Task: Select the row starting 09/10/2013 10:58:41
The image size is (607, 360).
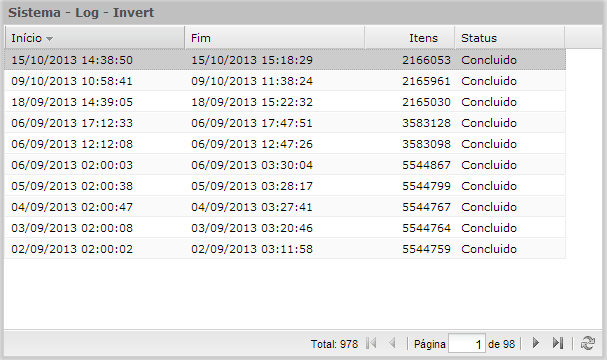Action: coord(285,81)
